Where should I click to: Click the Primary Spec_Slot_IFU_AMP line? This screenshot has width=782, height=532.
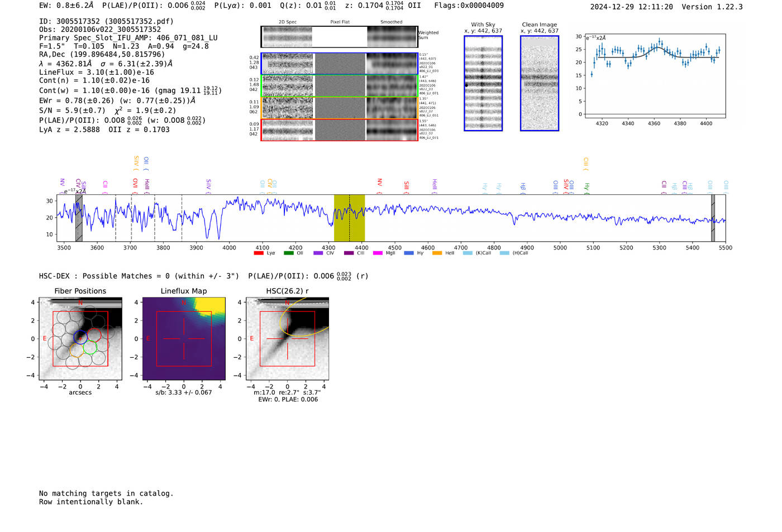coord(128,38)
